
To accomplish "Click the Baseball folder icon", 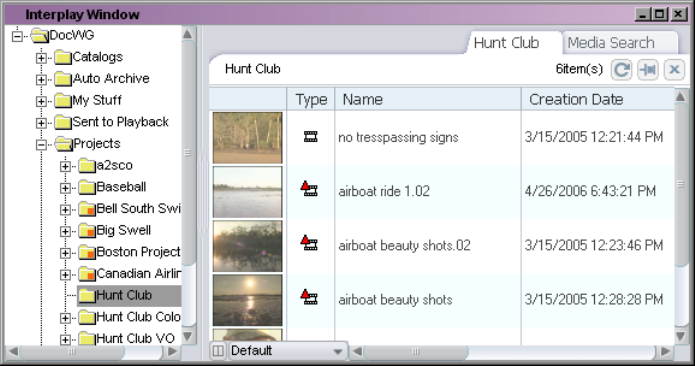I will [x=87, y=188].
